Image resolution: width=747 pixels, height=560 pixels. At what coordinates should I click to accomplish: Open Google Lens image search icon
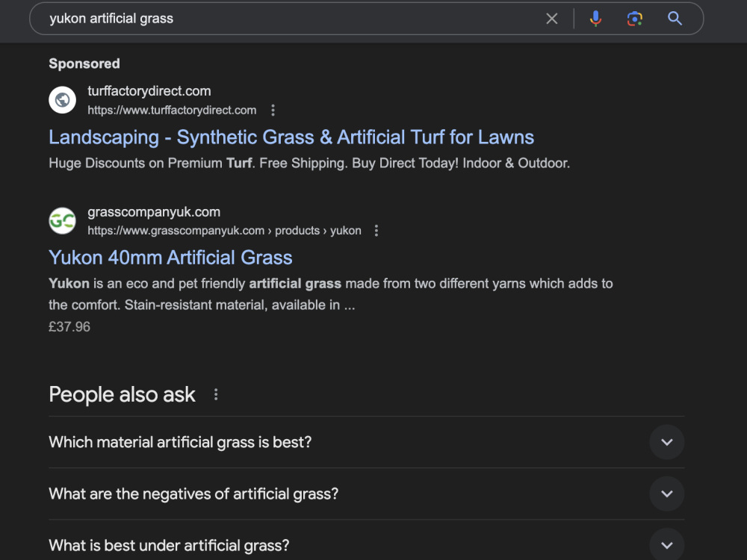(634, 19)
